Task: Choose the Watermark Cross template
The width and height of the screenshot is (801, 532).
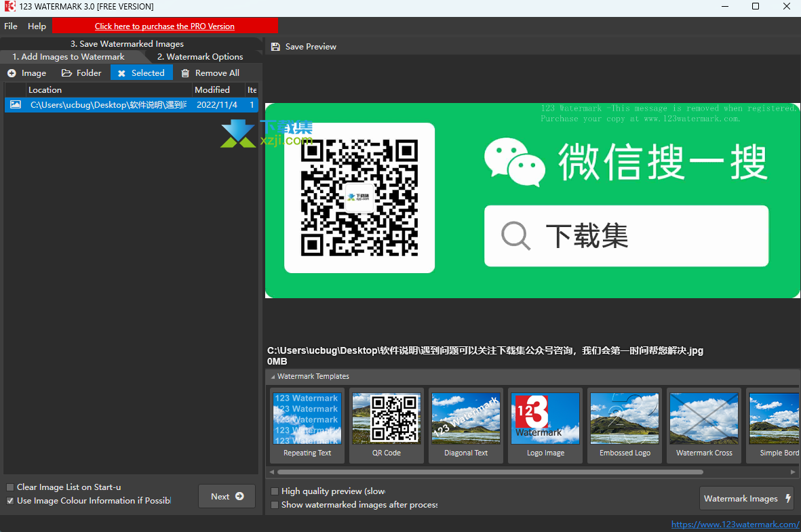Action: click(x=704, y=426)
